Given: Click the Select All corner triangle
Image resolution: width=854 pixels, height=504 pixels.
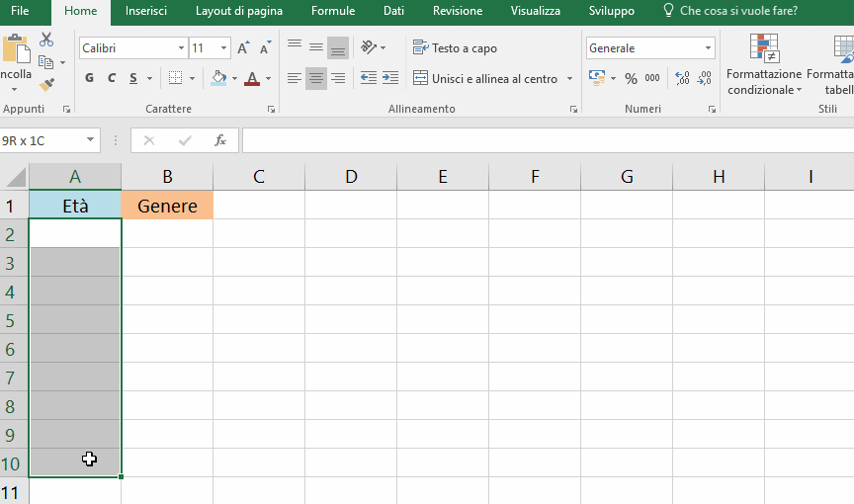Looking at the screenshot, I should coord(15,178).
